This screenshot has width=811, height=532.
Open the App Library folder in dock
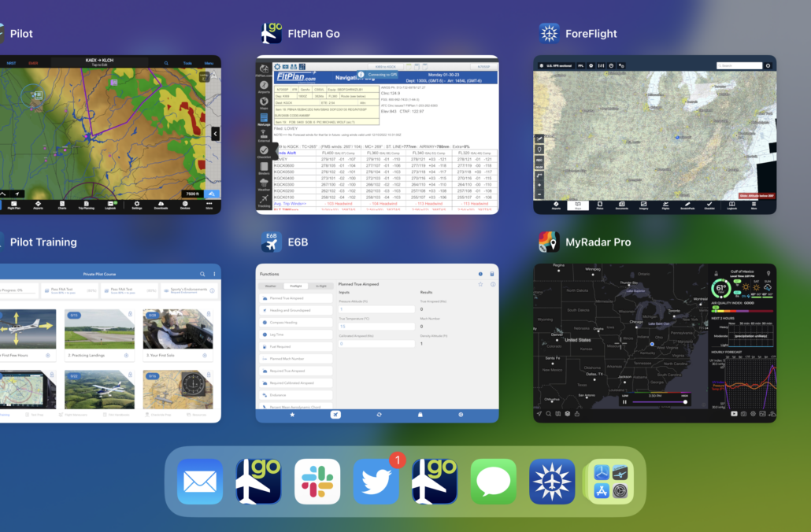coord(611,482)
